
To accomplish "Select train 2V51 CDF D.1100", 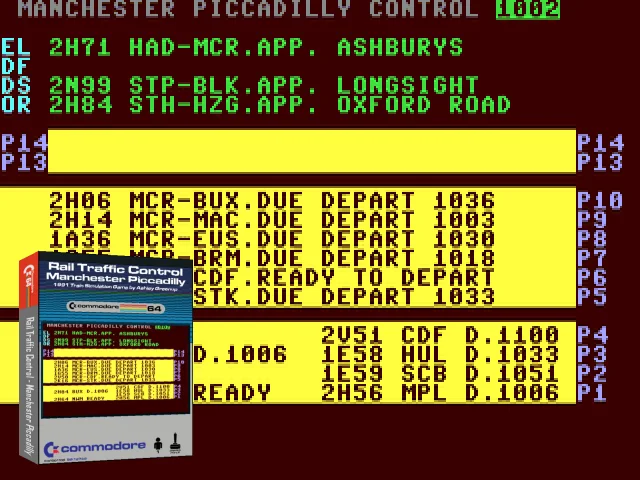I will click(440, 335).
